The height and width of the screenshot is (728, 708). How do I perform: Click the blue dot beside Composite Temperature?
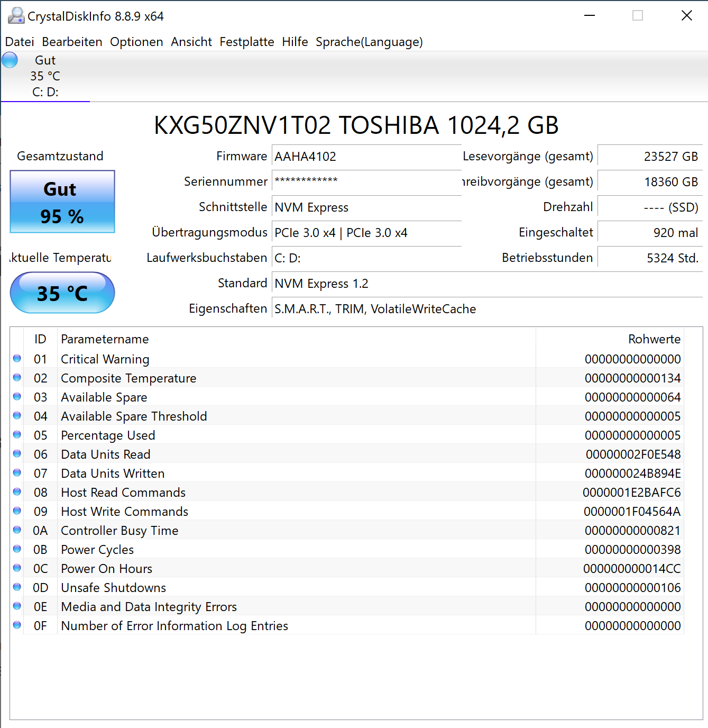pos(16,378)
